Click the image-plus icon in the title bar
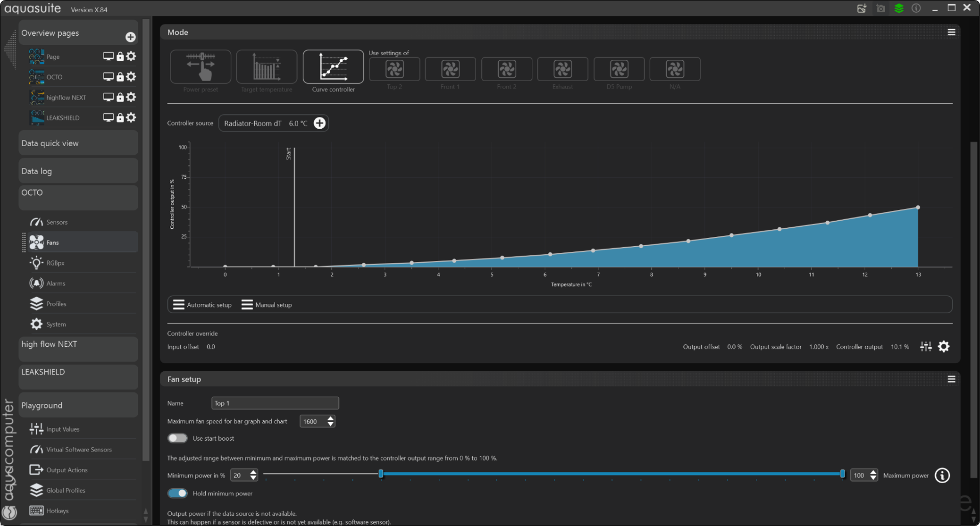Viewport: 980px width, 526px height. pyautogui.click(x=862, y=8)
